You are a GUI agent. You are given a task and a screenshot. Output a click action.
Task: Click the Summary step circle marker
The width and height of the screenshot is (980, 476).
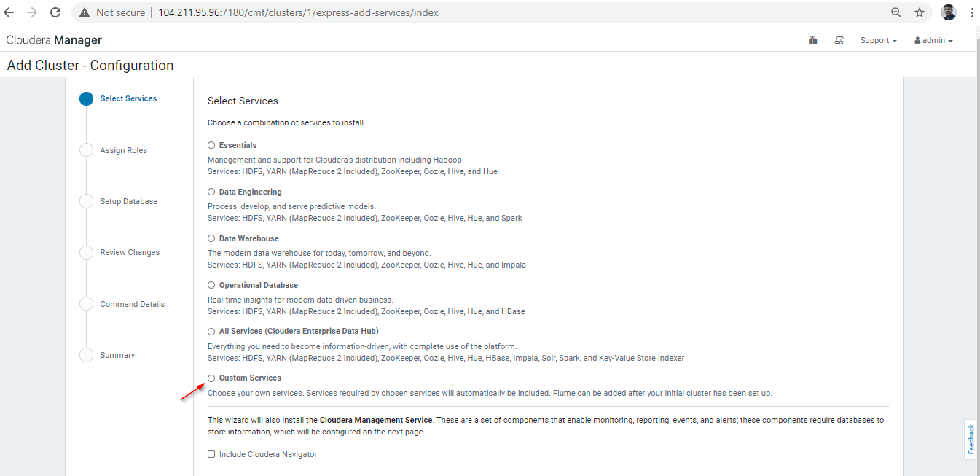87,355
